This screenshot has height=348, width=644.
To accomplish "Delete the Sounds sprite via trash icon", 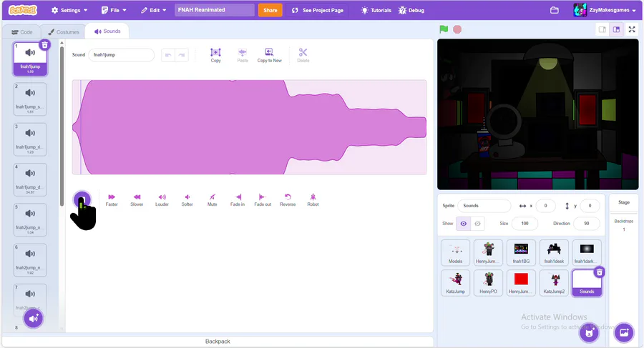I will pos(599,272).
